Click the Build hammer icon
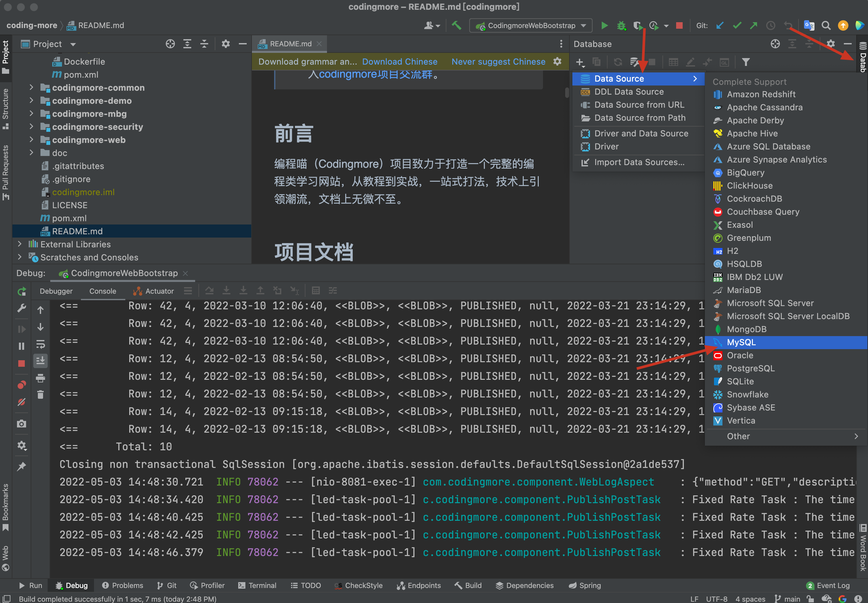 (457, 25)
